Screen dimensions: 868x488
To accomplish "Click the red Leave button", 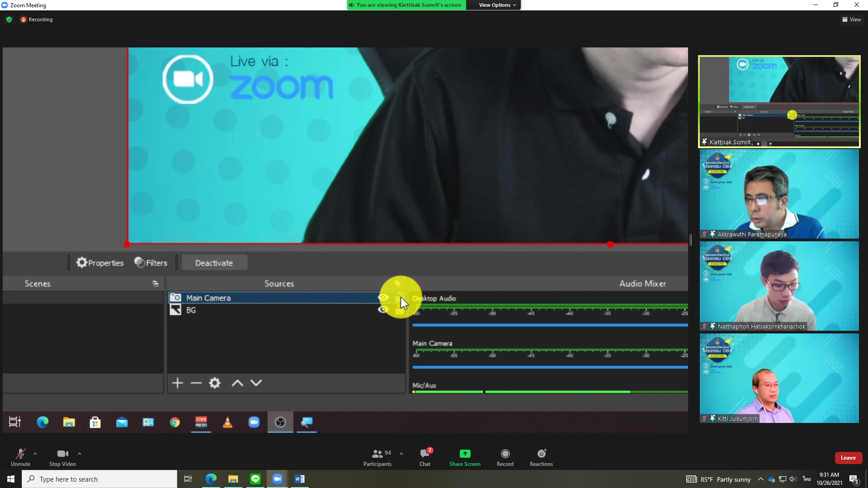I will (x=848, y=458).
